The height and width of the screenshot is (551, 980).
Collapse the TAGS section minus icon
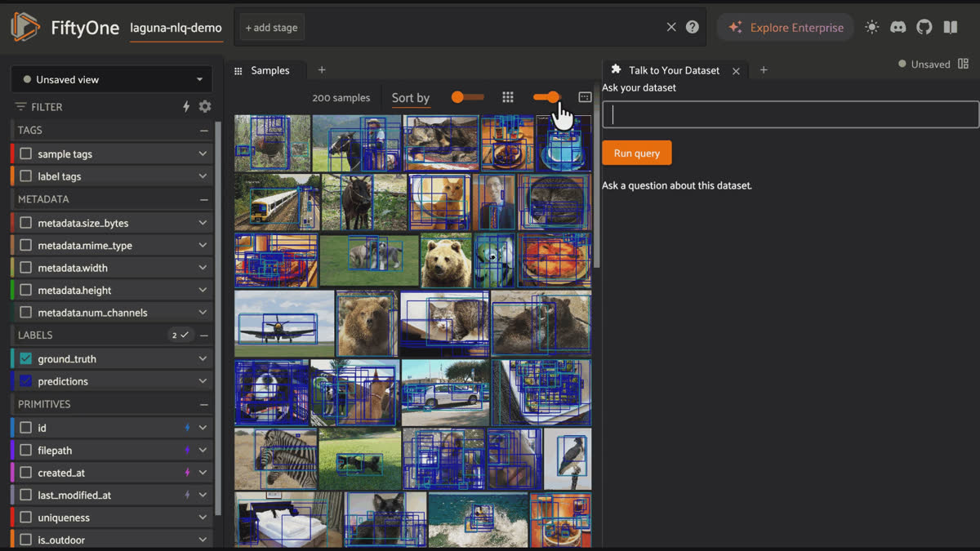pos(204,131)
